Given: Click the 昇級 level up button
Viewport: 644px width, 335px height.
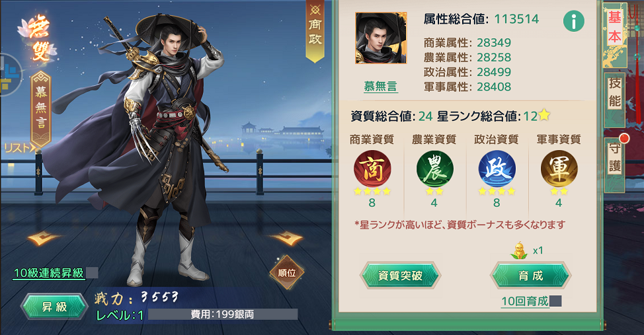Looking at the screenshot, I should pos(54,307).
